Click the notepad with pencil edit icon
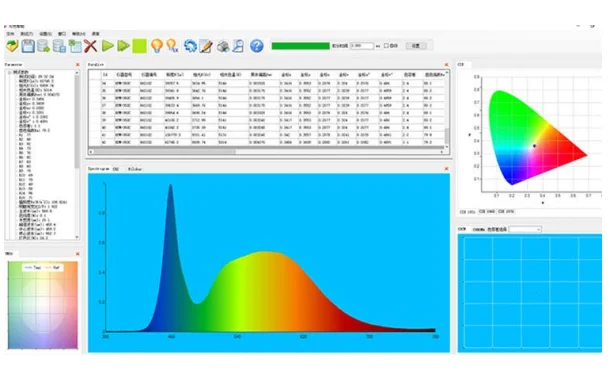The width and height of the screenshot is (610, 384). click(206, 46)
